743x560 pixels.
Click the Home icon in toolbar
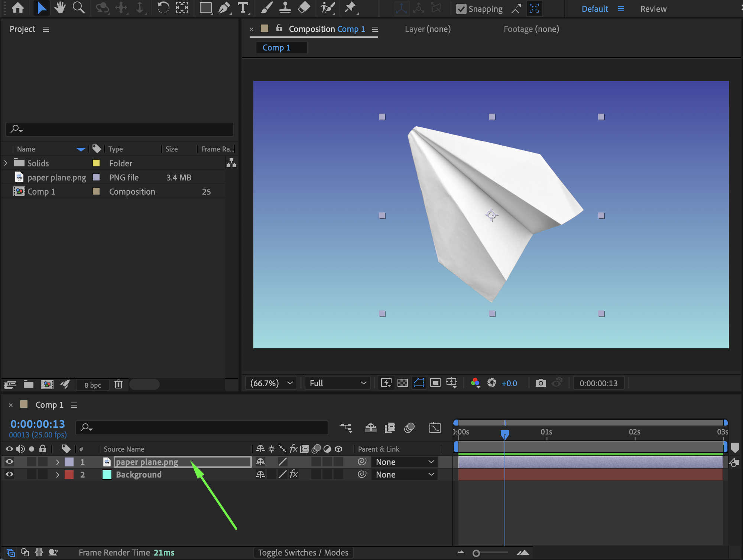coord(18,8)
